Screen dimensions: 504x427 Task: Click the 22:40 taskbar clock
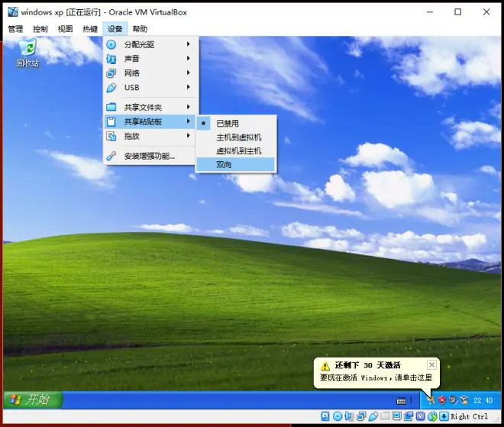pyautogui.click(x=483, y=400)
